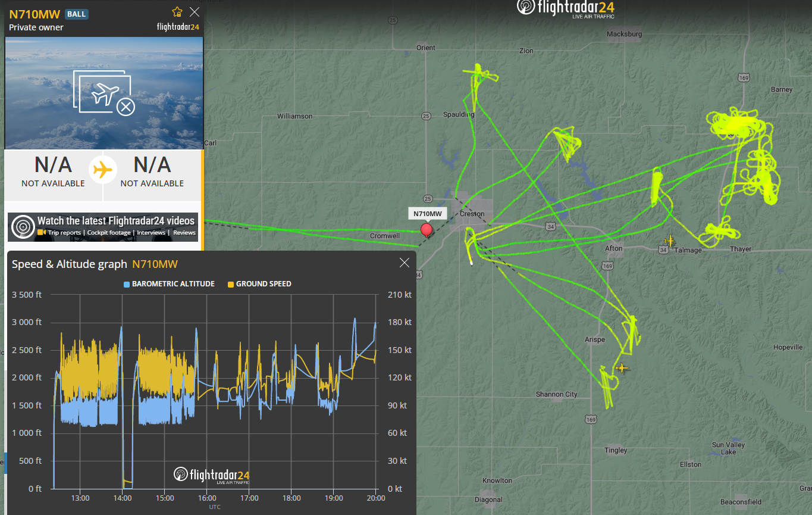Click the destination N/A Not Available field
This screenshot has width=812, height=515.
click(152, 171)
